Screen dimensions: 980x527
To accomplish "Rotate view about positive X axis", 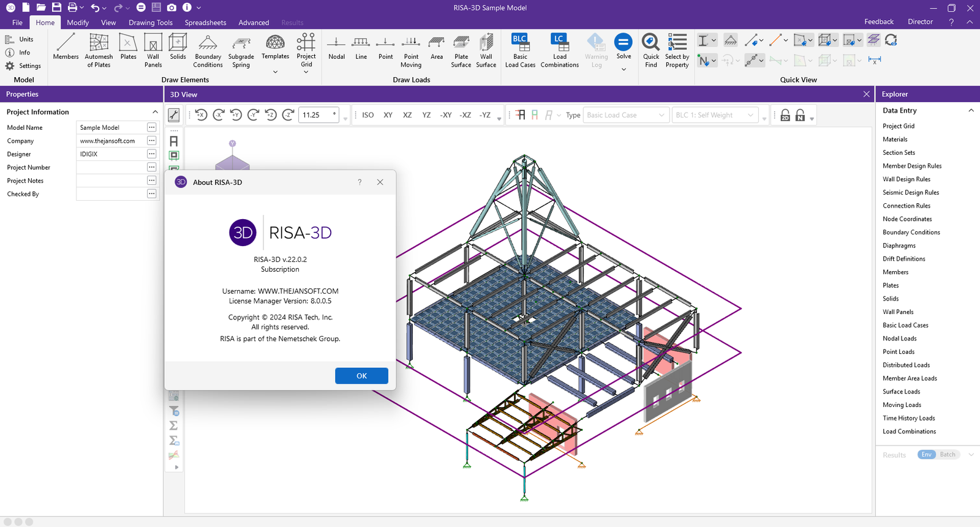I will [x=201, y=115].
